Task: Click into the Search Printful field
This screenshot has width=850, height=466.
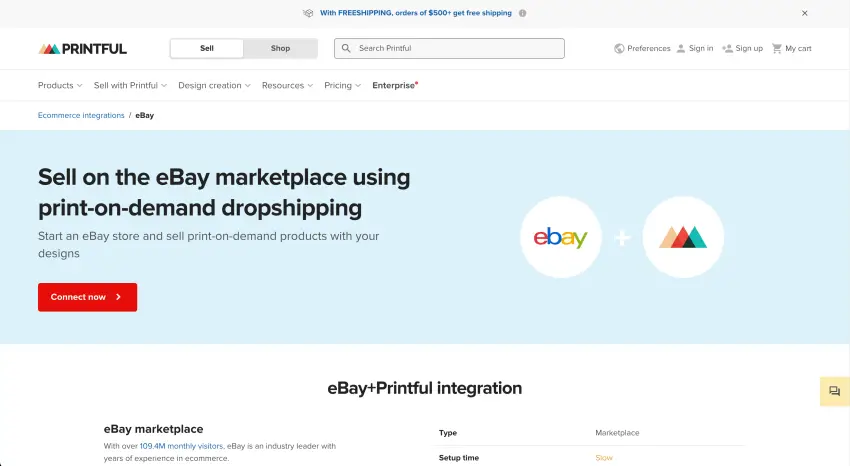Action: click(x=455, y=48)
